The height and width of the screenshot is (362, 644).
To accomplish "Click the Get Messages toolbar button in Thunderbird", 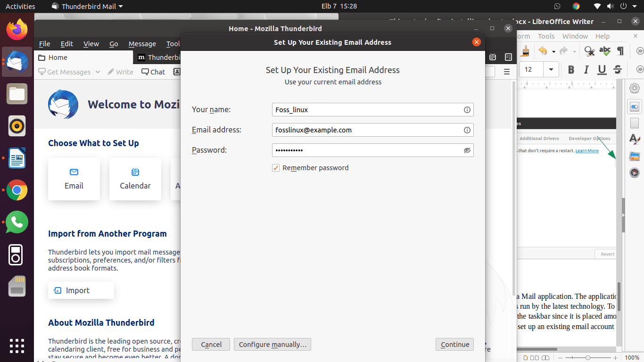I will point(65,72).
